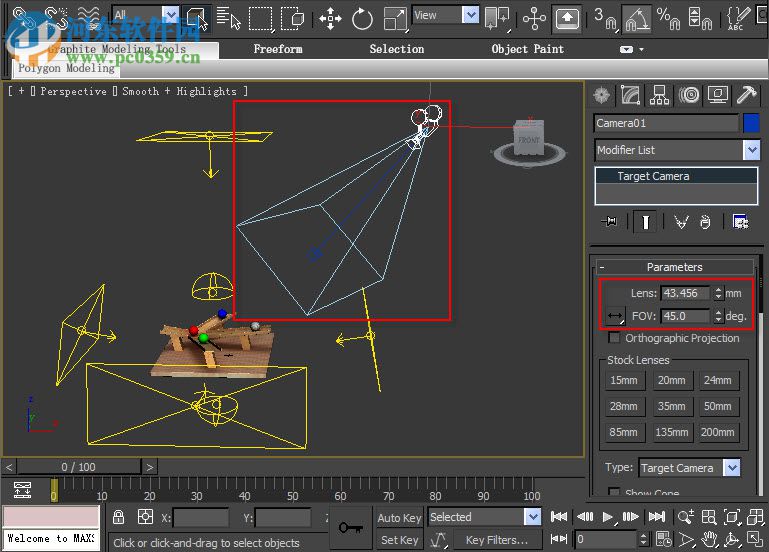Click the Pin Stack icon
The height and width of the screenshot is (552, 769).
[609, 222]
